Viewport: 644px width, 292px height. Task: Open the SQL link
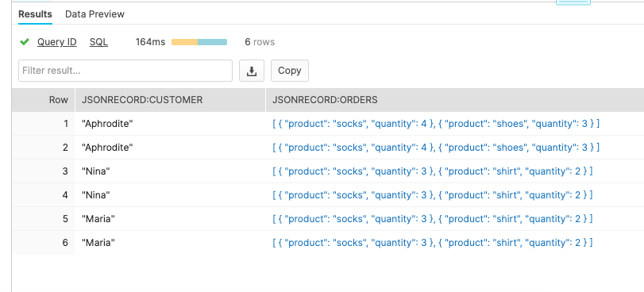[x=98, y=42]
